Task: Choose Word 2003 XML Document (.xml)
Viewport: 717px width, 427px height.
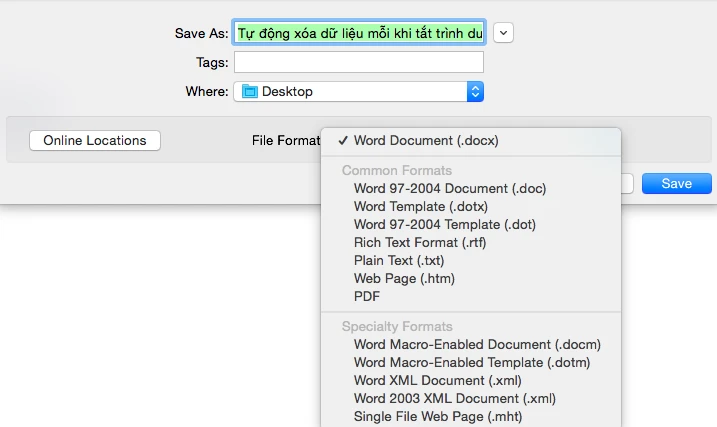Action: pyautogui.click(x=471, y=399)
